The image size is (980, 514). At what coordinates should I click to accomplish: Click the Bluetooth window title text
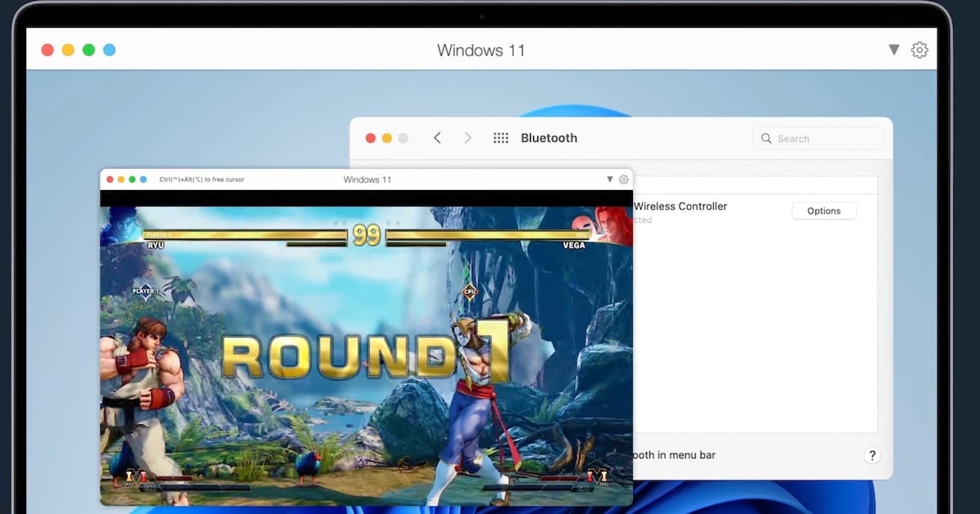549,138
